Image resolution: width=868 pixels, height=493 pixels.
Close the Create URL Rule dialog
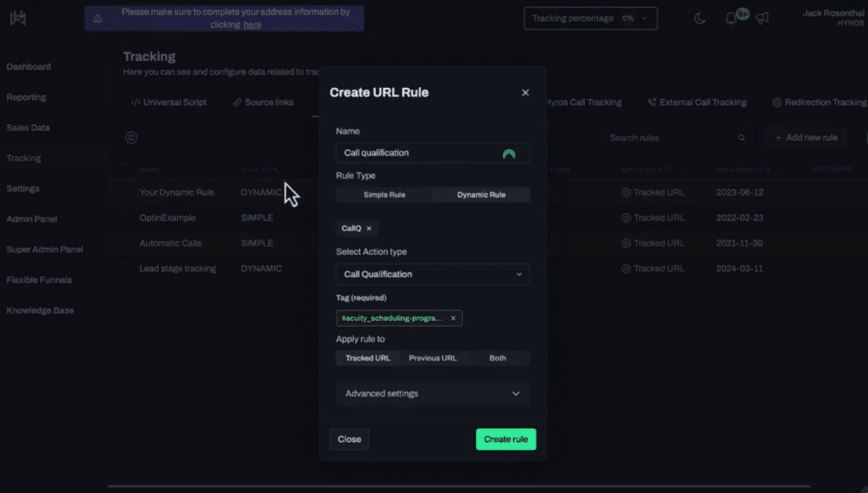(x=525, y=93)
